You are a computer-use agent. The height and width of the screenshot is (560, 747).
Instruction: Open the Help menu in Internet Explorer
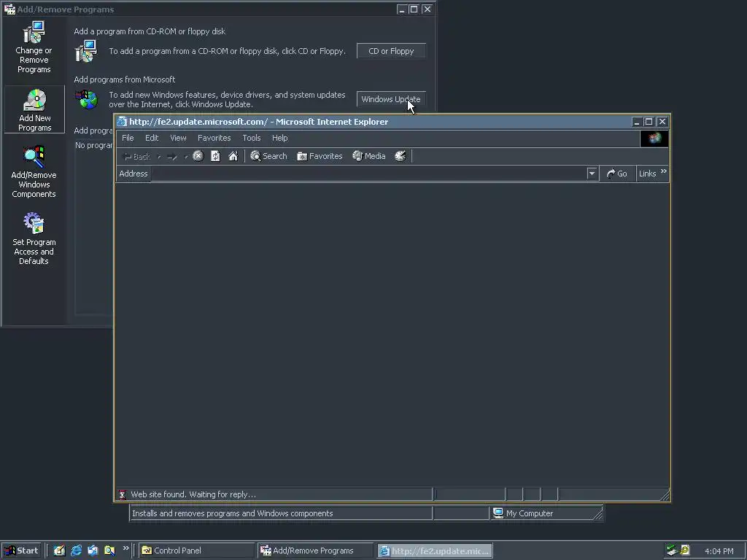click(x=279, y=138)
